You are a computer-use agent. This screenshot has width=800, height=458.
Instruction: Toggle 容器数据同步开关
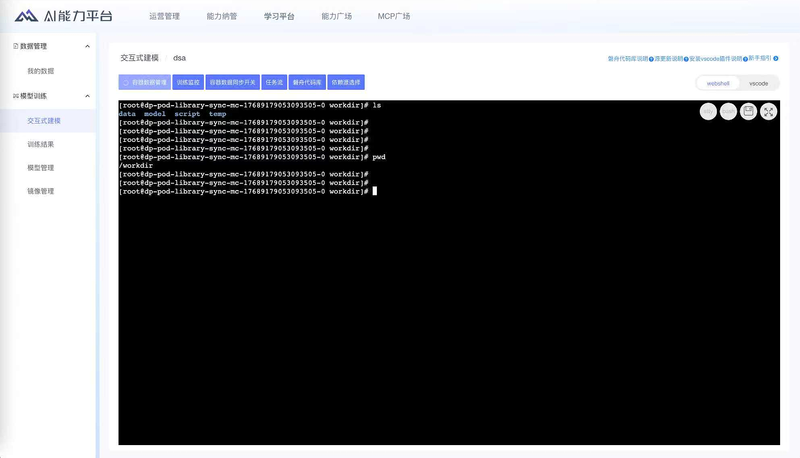232,82
